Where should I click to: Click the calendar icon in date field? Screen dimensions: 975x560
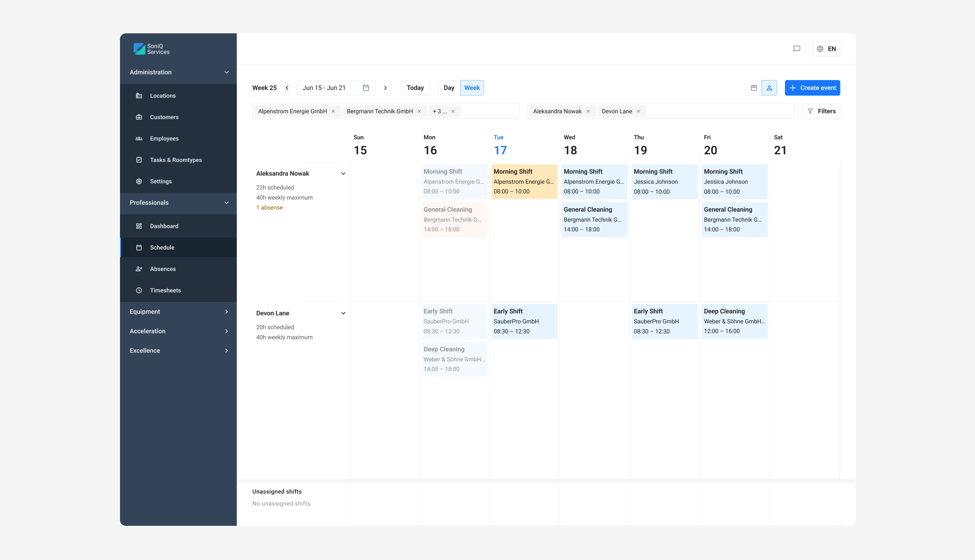coord(366,88)
